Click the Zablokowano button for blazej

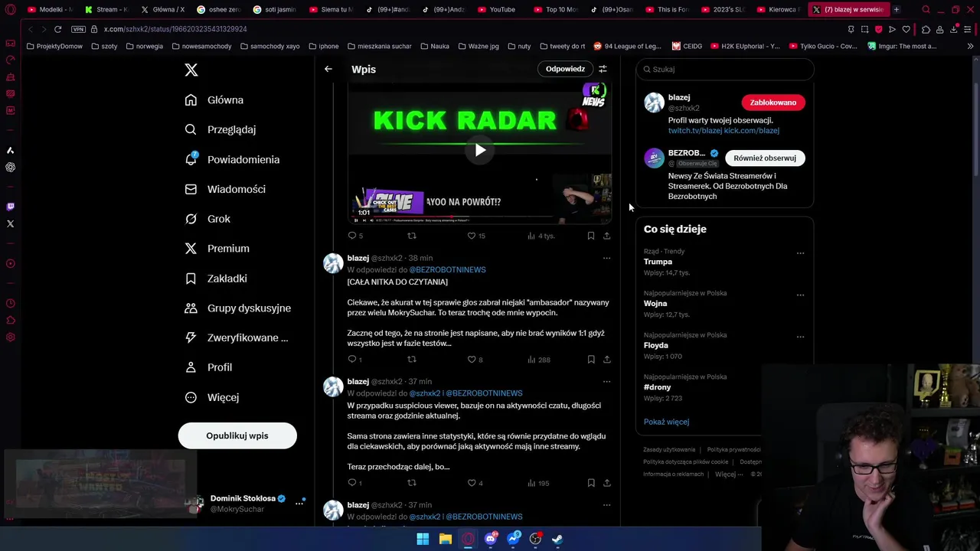773,103
